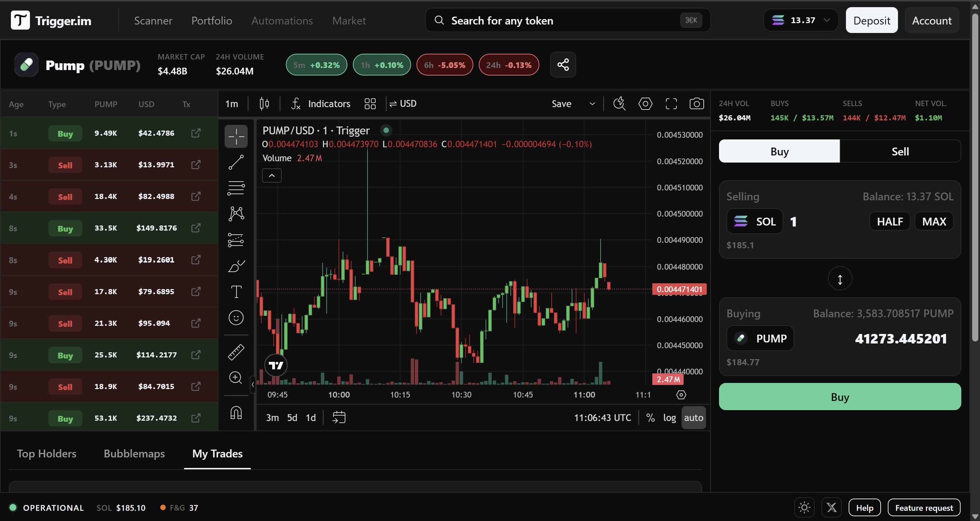Take a chart snapshot with the camera icon
Image resolution: width=980 pixels, height=521 pixels.
coord(697,103)
